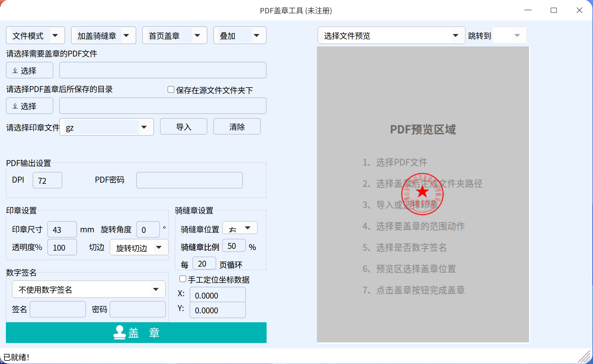Viewport: 593px width, 364px height.
Task: Click the Y coordinate field
Action: pos(218,310)
